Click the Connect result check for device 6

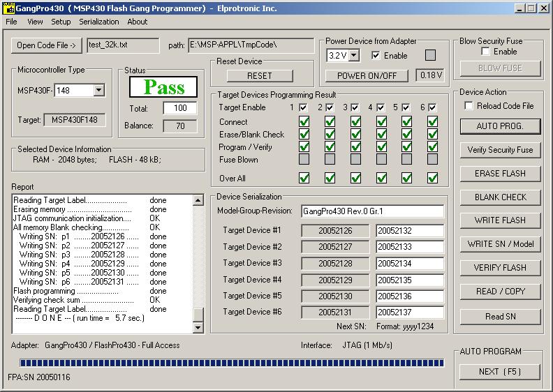(x=432, y=122)
